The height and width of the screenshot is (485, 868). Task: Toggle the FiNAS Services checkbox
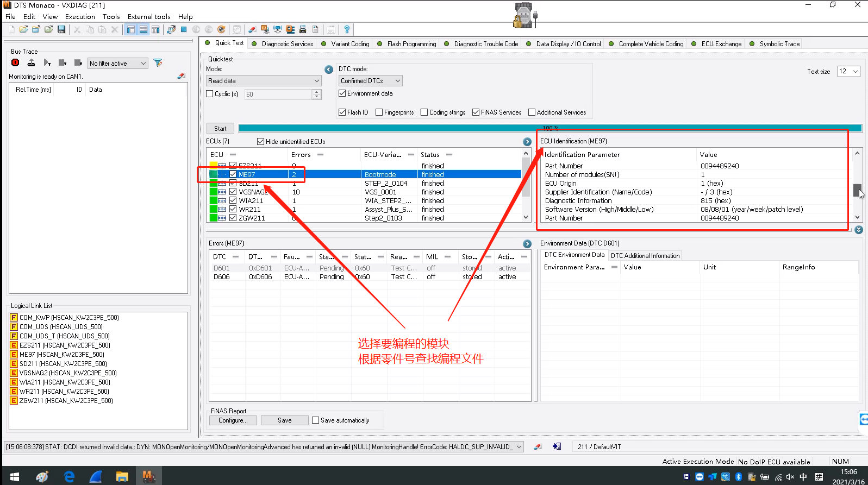point(476,112)
